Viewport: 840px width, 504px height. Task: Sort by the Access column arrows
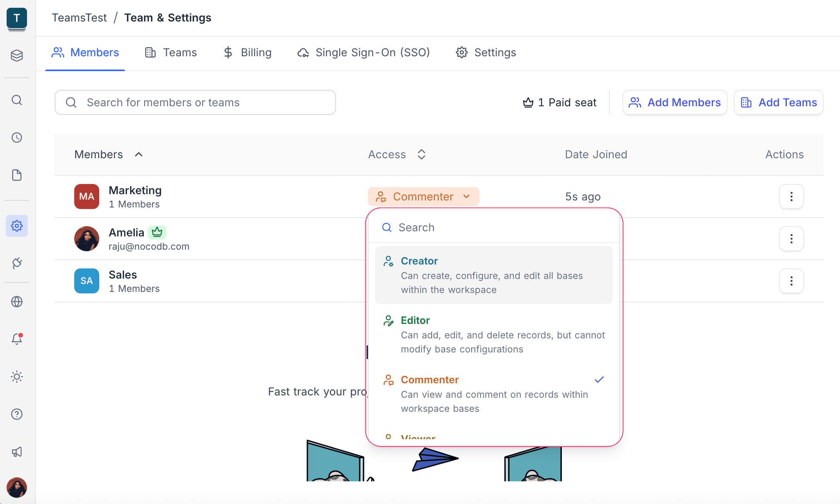(421, 154)
